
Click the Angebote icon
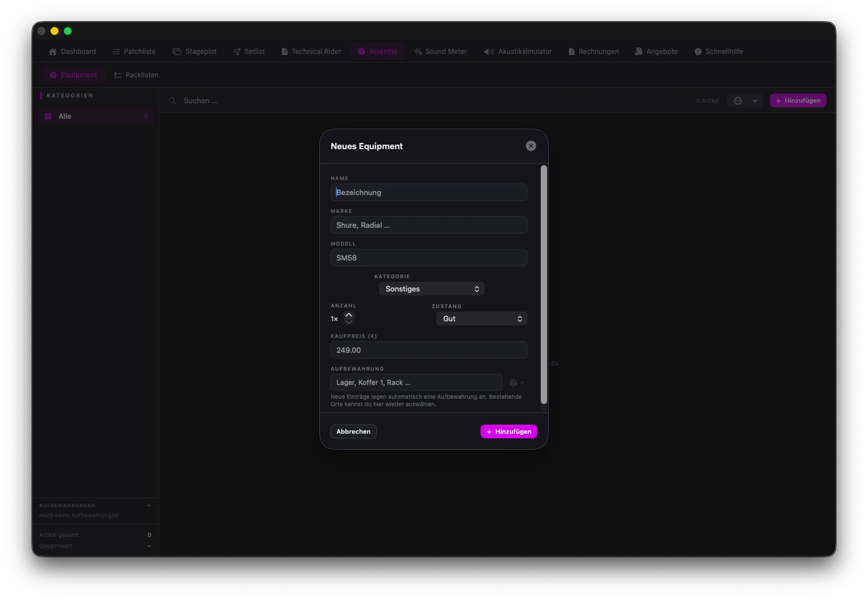tap(638, 52)
